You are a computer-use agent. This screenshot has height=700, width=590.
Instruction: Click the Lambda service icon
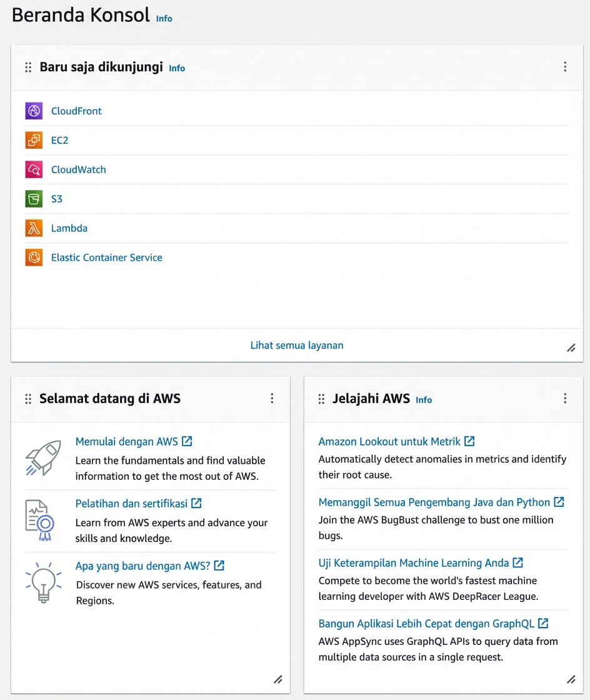34,228
